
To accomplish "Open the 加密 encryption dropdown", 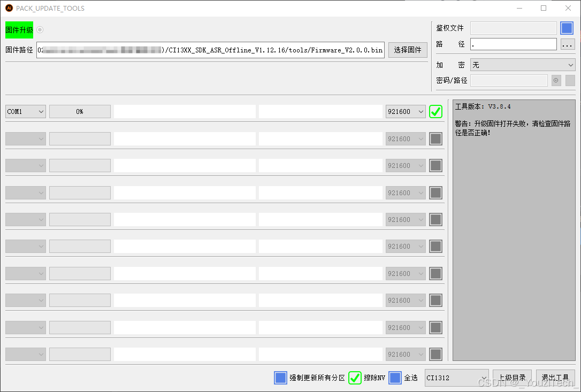I will [523, 65].
